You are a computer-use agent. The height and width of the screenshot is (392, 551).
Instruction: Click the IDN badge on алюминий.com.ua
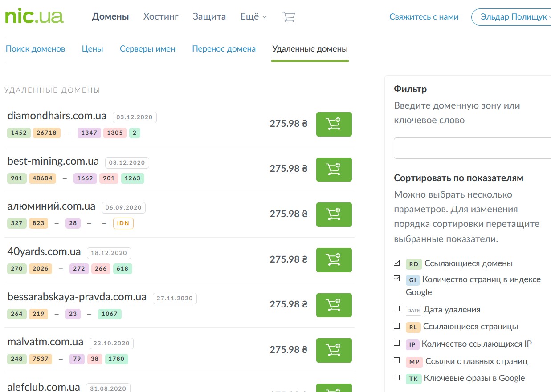(x=123, y=223)
